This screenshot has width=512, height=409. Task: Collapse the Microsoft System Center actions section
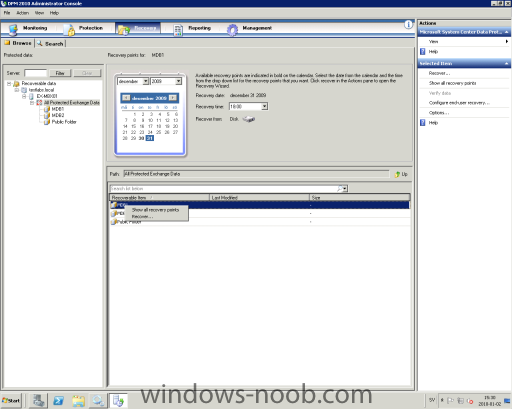(x=506, y=32)
